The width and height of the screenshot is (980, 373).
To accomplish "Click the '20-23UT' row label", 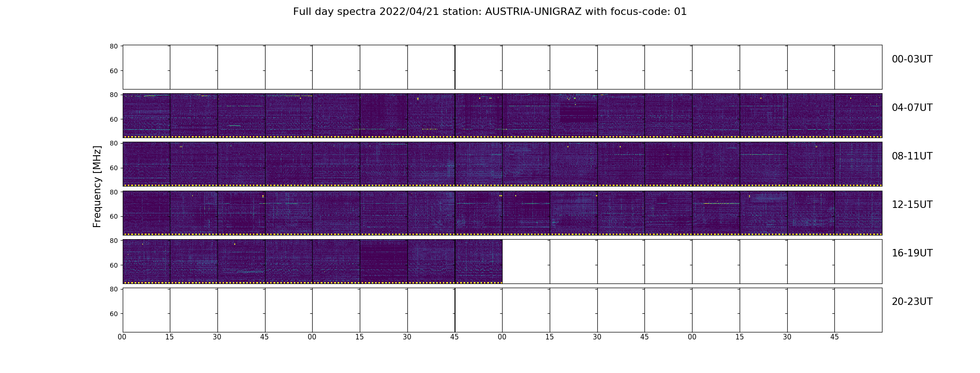I will [912, 302].
